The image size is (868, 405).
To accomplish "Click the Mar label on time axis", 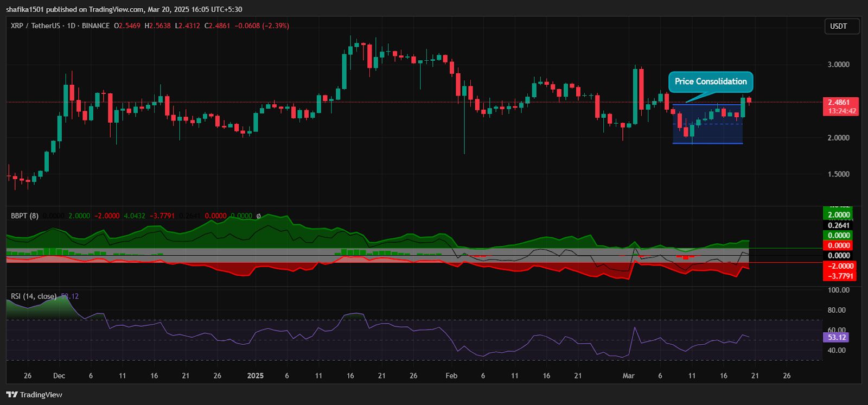I will 628,376.
